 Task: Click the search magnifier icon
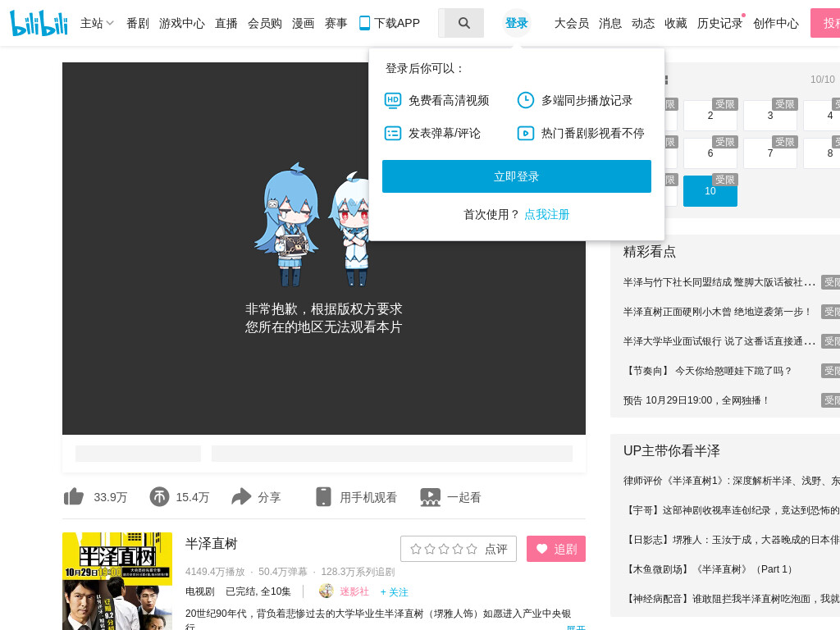pos(464,23)
